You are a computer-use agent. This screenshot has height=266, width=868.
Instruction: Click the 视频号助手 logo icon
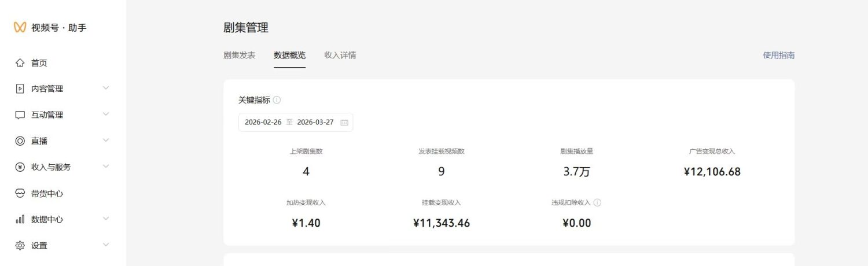click(20, 27)
